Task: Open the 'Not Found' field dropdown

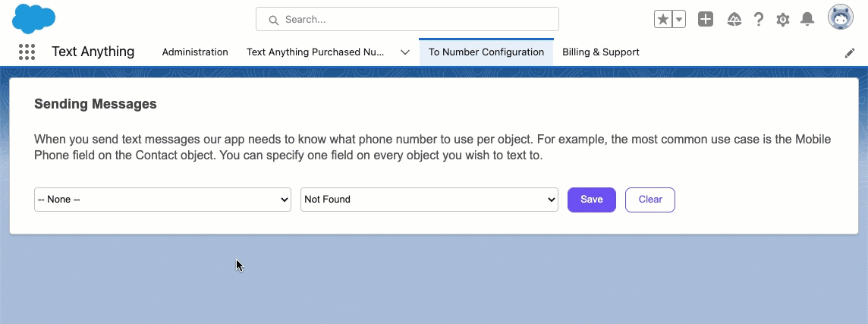Action: (429, 200)
